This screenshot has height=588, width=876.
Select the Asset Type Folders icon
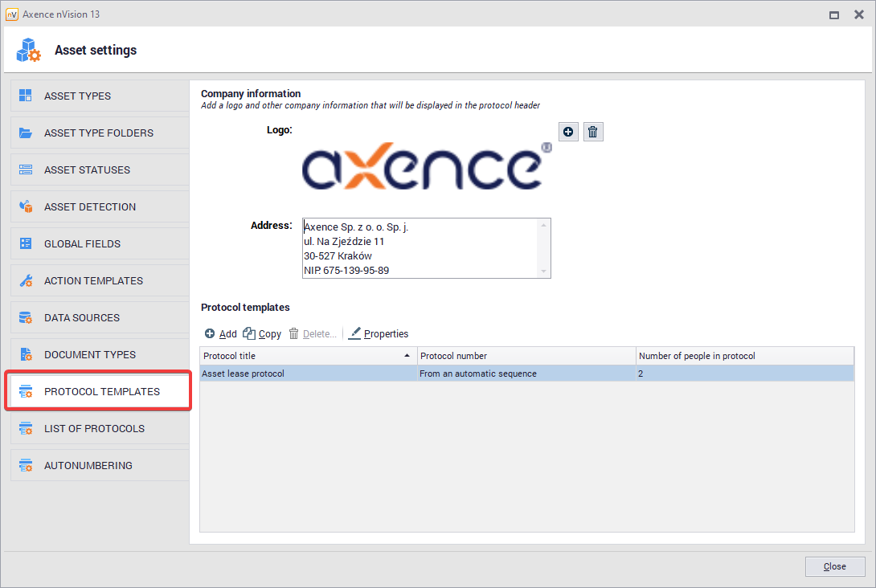click(26, 133)
